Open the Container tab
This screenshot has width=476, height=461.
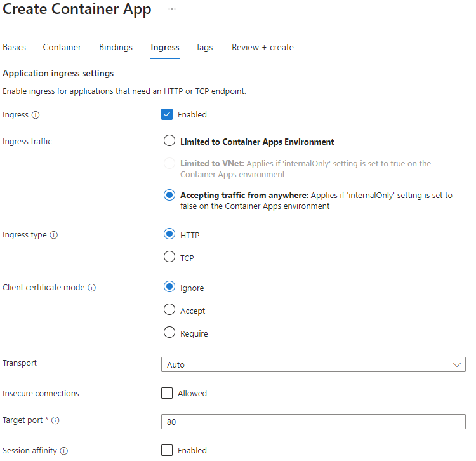coord(62,48)
